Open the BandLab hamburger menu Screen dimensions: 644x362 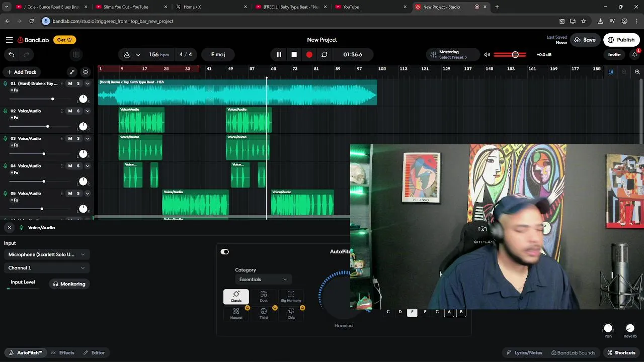9,40
